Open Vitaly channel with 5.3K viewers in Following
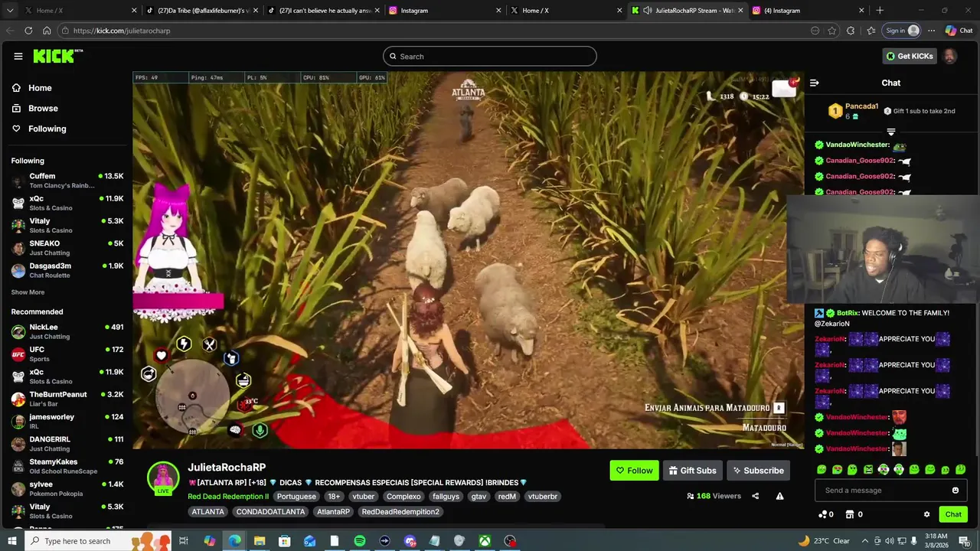 pos(67,225)
